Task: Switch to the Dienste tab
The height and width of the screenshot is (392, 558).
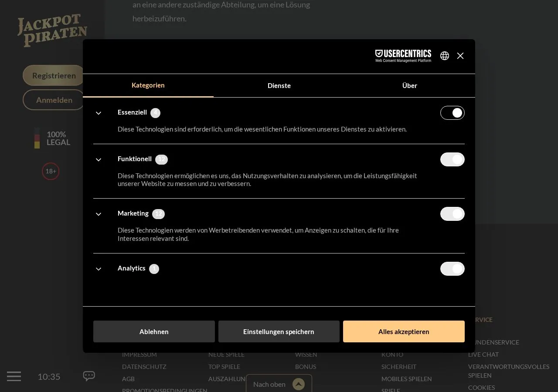Action: tap(279, 85)
